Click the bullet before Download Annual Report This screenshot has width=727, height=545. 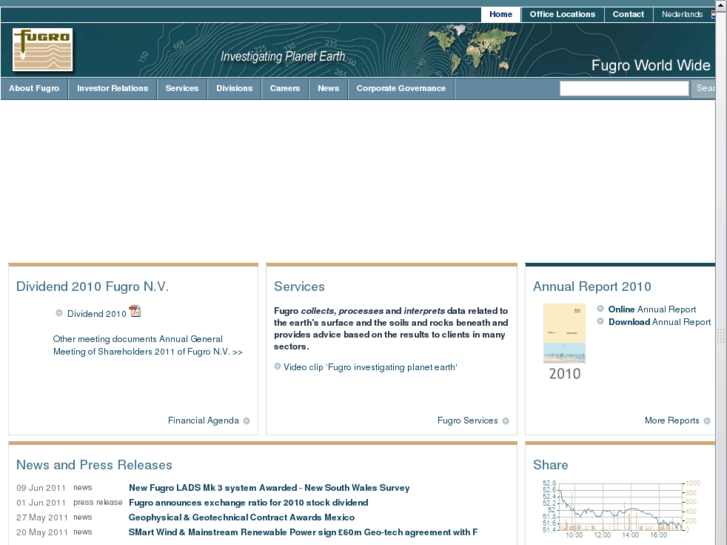coord(600,321)
